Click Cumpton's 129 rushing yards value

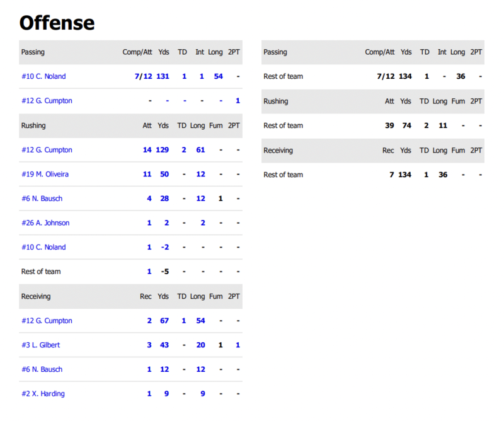point(163,150)
